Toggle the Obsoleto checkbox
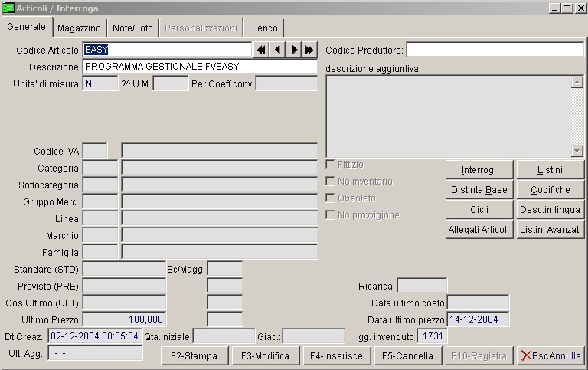 point(330,198)
